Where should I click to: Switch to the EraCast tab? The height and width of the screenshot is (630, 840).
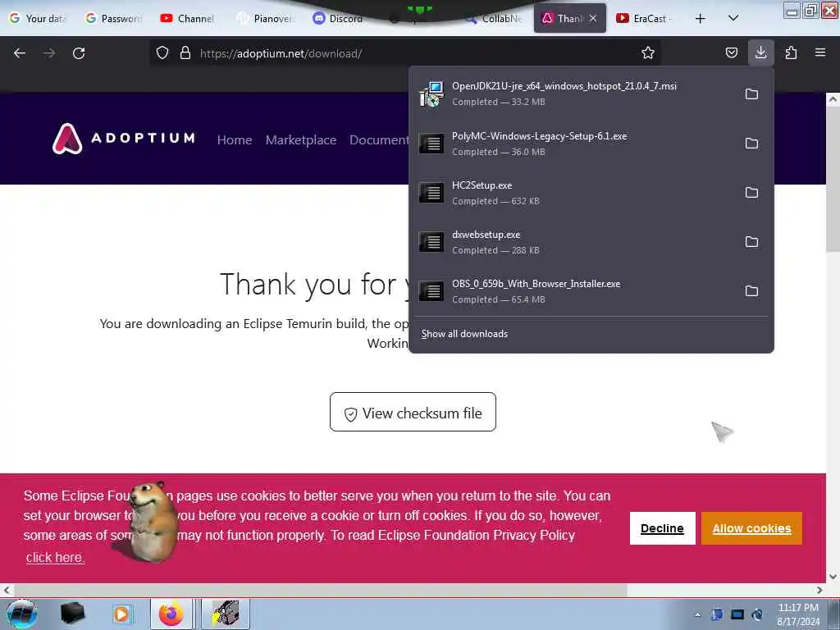coord(646,18)
